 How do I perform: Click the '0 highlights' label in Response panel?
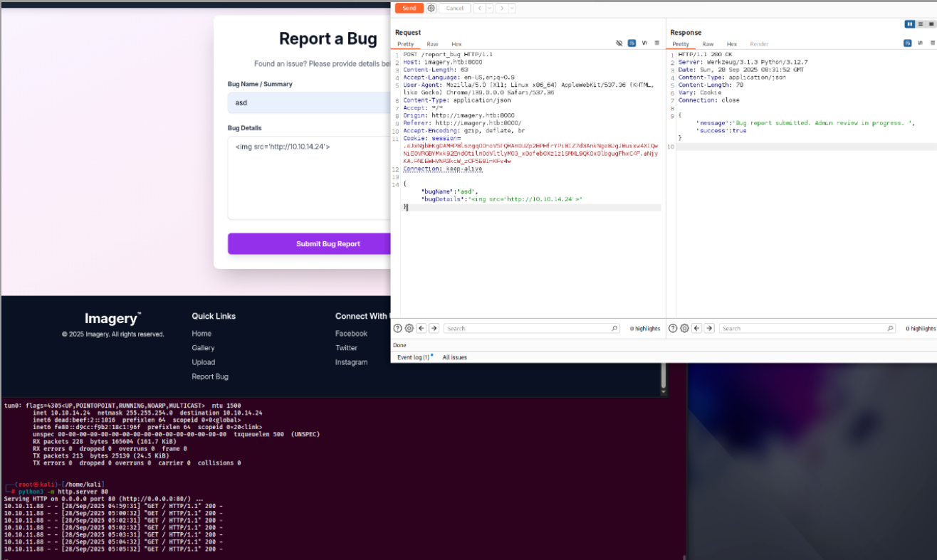click(921, 329)
